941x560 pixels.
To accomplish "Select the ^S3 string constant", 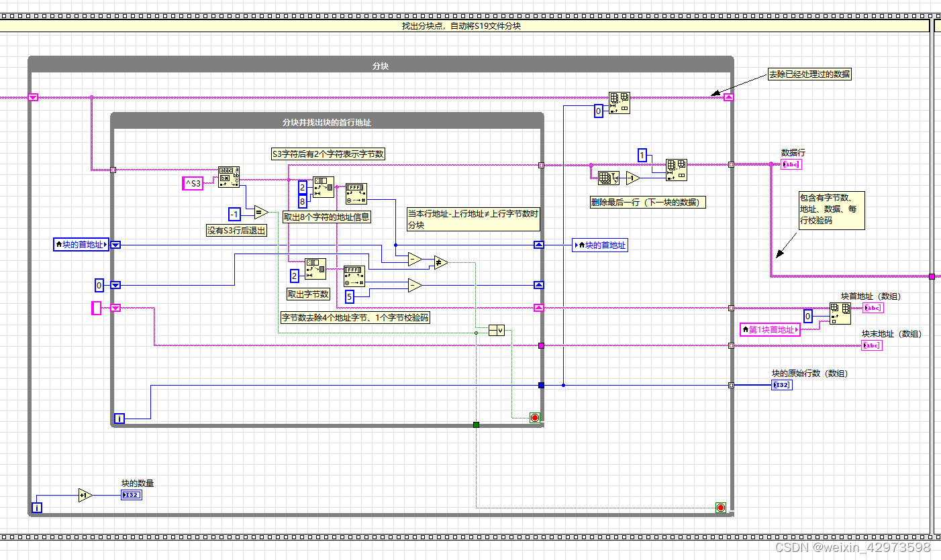I will [193, 182].
